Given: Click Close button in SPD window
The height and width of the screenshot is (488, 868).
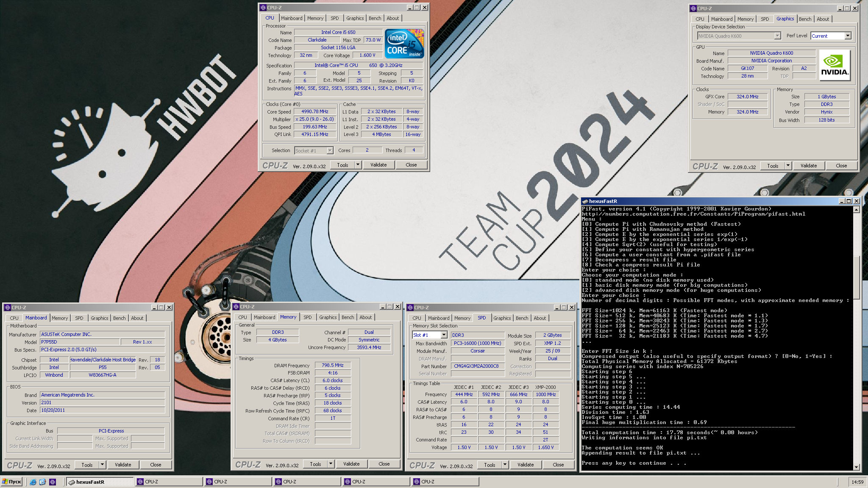Looking at the screenshot, I should [x=558, y=465].
